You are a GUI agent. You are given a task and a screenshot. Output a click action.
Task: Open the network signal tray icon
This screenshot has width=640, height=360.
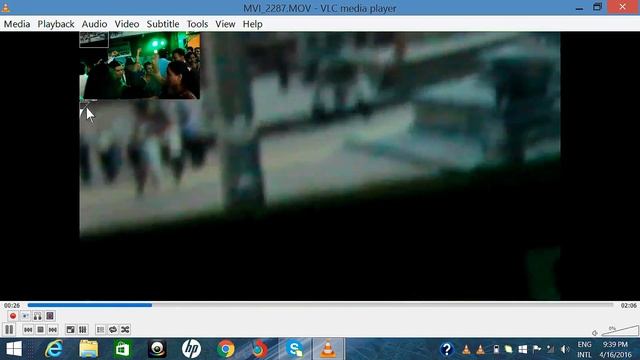(551, 349)
